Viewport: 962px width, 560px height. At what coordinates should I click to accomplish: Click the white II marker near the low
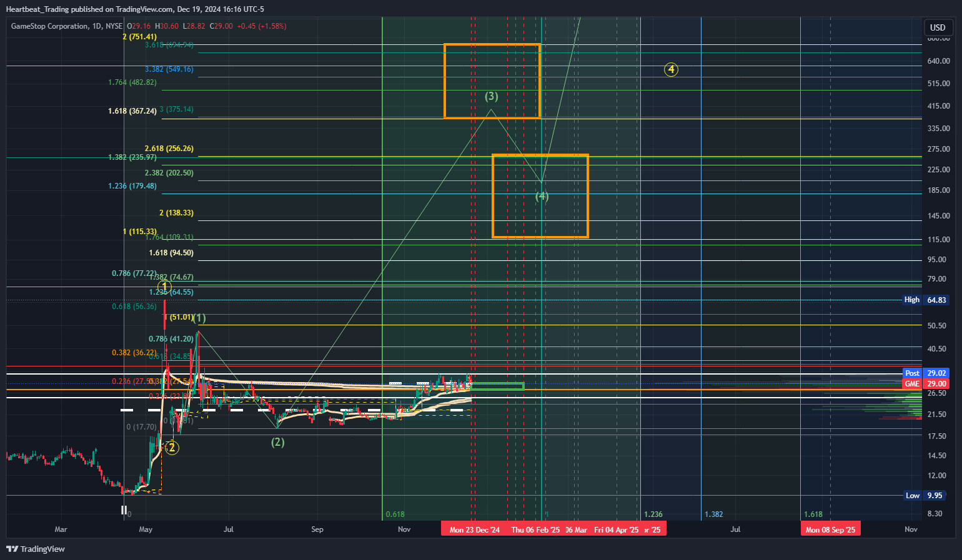point(124,510)
